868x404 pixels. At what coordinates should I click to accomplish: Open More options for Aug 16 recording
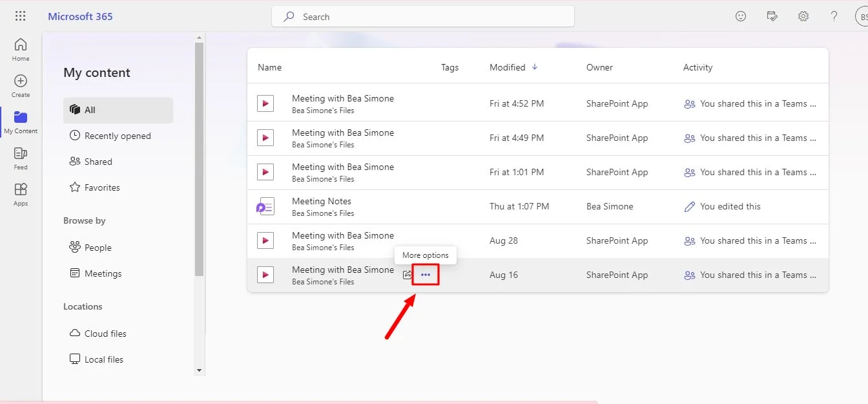click(x=426, y=275)
